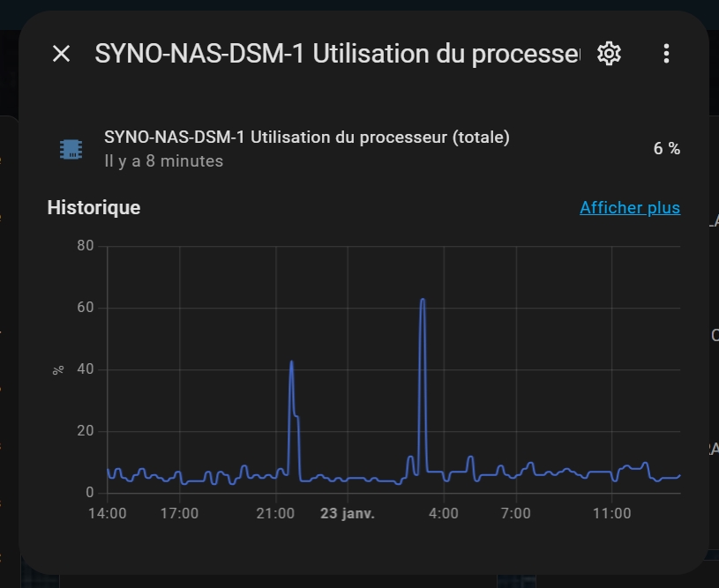Click the "Afficher plus" link
The width and height of the screenshot is (719, 588).
[x=629, y=208]
